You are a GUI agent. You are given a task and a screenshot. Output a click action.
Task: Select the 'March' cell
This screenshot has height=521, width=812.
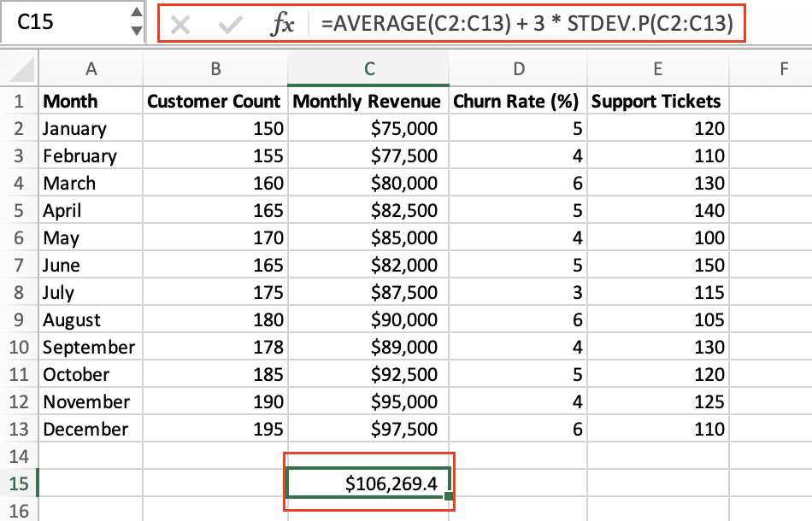coord(91,183)
